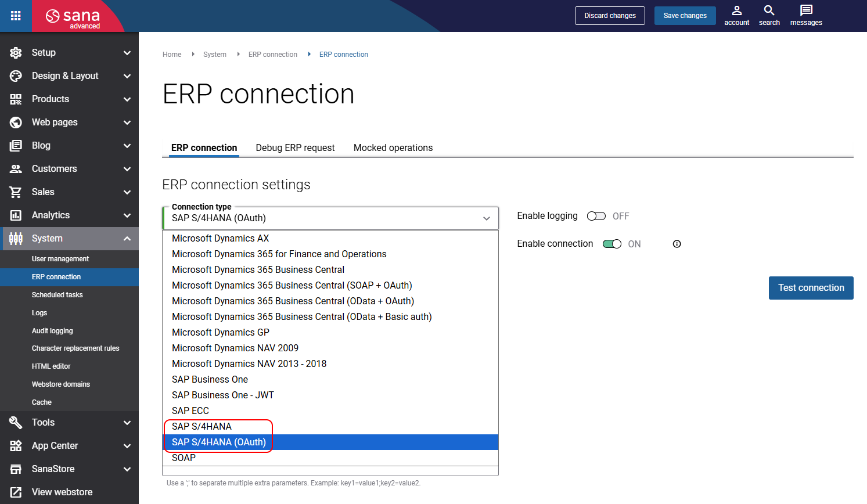Click the Tools wrench icon
Viewport: 867px width, 504px height.
click(16, 423)
